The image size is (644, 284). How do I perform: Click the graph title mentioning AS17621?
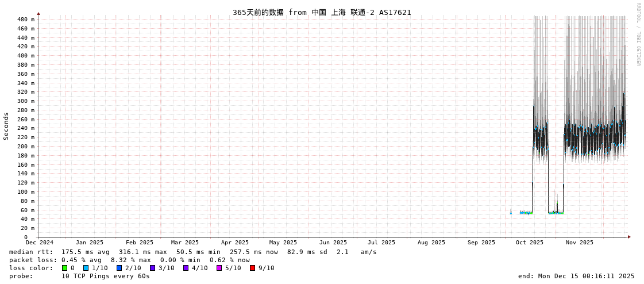322,12
